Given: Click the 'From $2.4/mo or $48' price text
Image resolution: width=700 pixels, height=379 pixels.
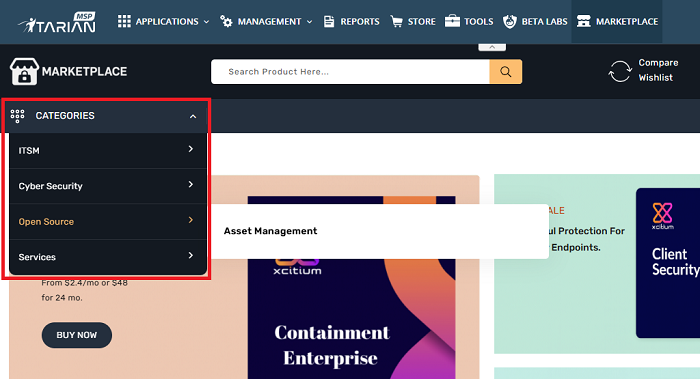Looking at the screenshot, I should [84, 283].
